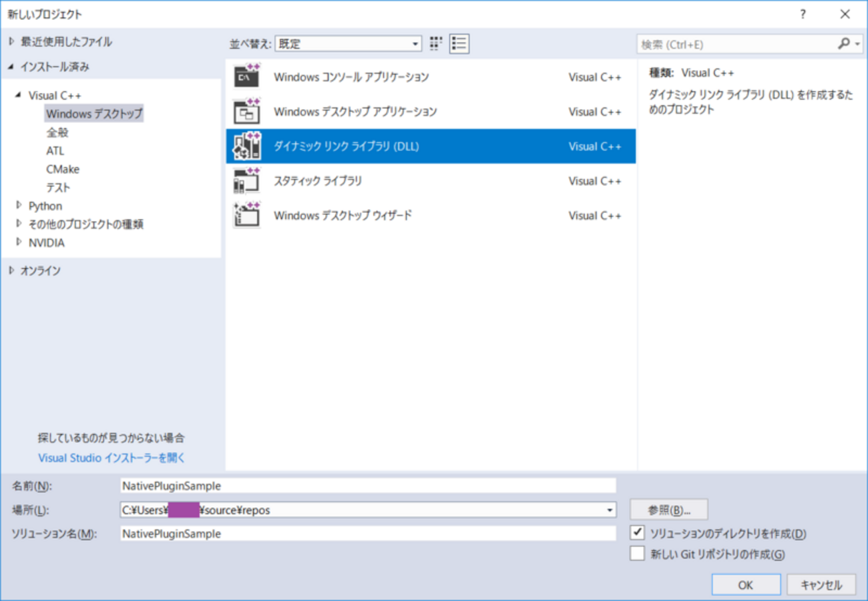Open the 並べ替え sort dropdown
Viewport: 868px width, 601px height.
[x=349, y=44]
